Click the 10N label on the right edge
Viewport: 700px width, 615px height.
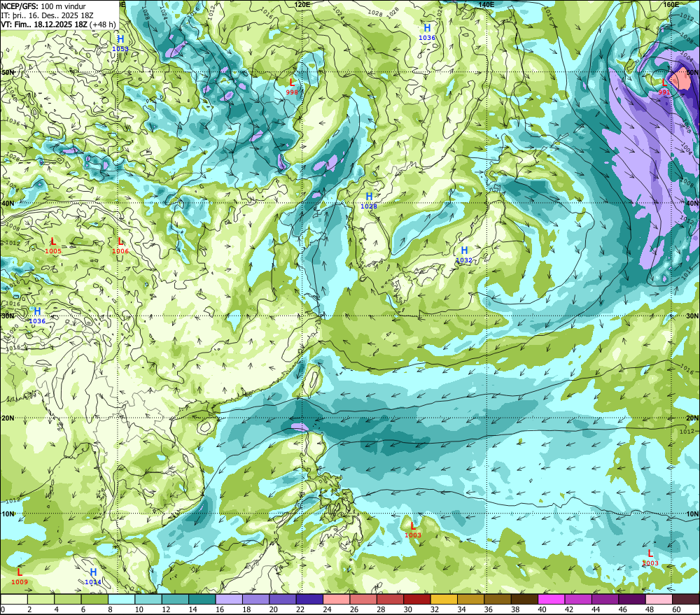(x=692, y=514)
